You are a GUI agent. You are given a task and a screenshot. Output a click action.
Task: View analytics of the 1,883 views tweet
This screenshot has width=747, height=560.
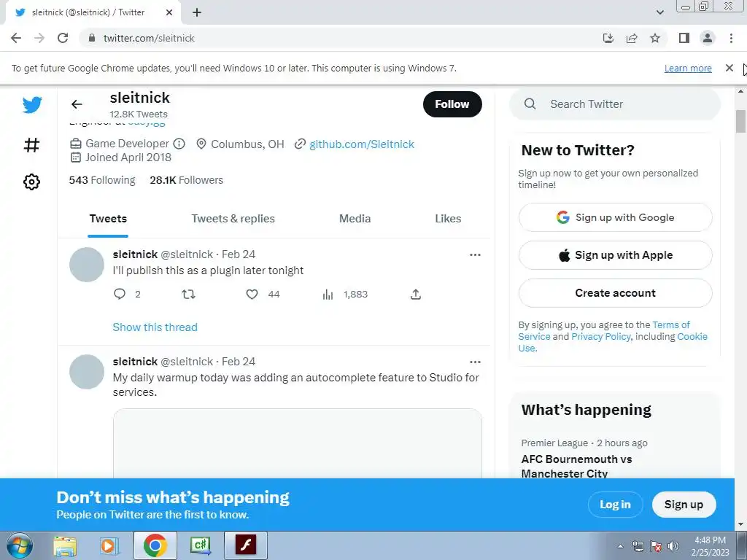(x=328, y=295)
